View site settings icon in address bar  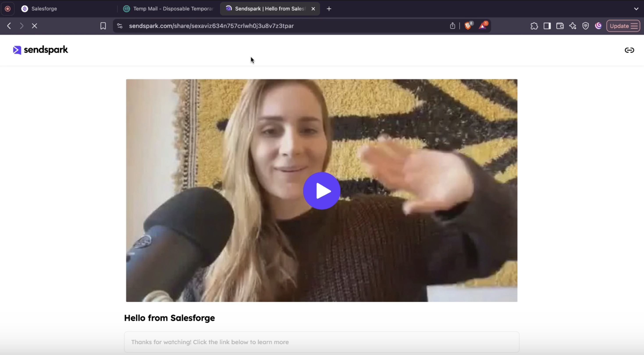[120, 26]
